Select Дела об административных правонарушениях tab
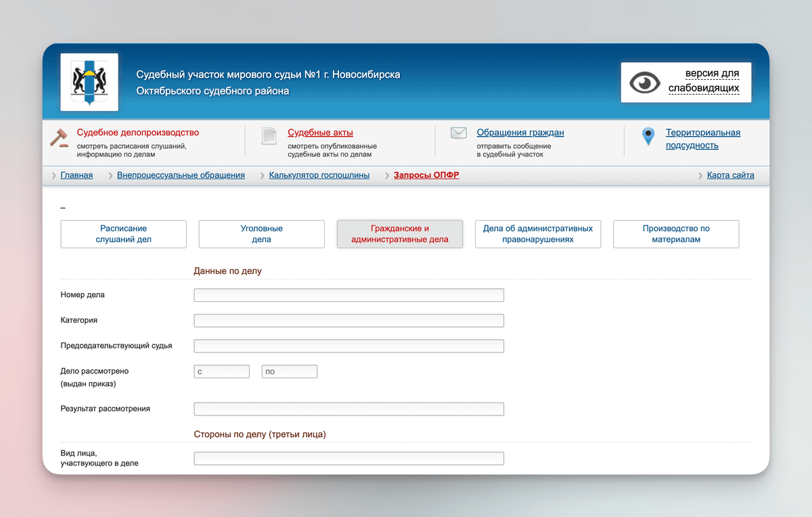This screenshot has width=812, height=517. (x=538, y=234)
